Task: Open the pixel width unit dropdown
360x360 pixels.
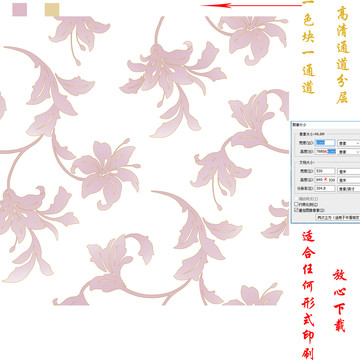Action: tap(349, 143)
